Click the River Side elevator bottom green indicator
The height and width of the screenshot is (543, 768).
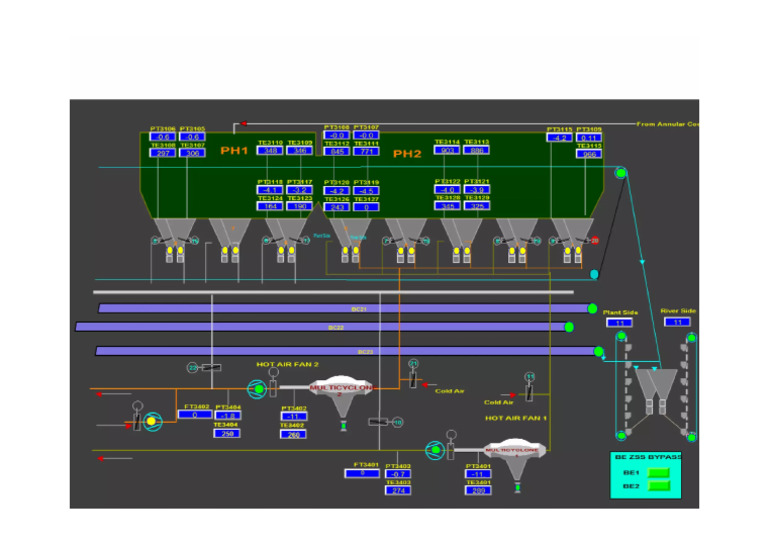pos(692,437)
